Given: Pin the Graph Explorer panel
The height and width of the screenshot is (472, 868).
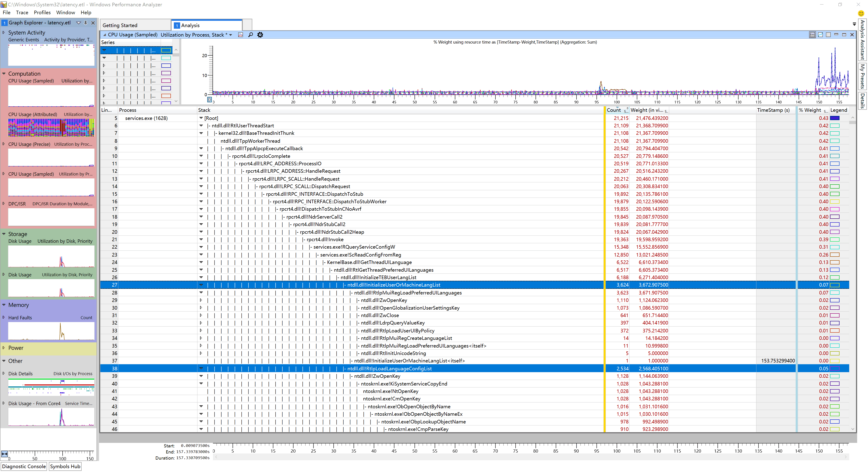Looking at the screenshot, I should 86,23.
